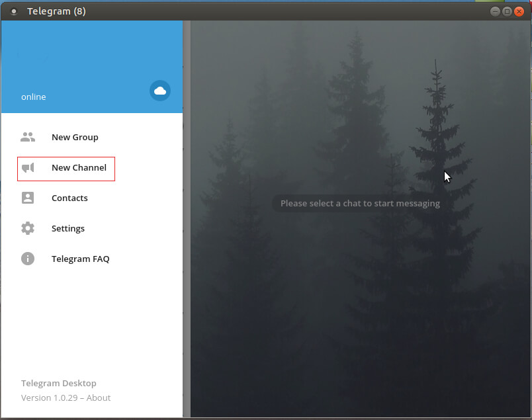Click the Telegram paper-plane icon in the titlebar
The image size is (532, 420).
coord(15,11)
